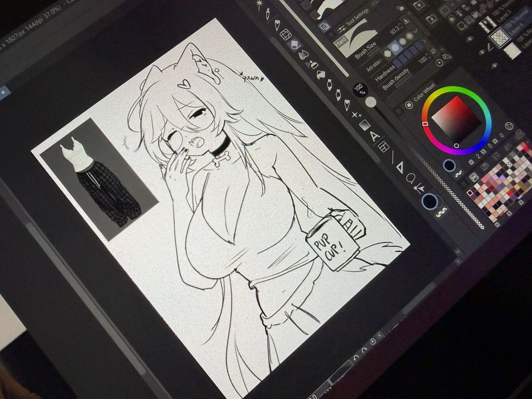Click the 100% opacity indicator bubble
The height and width of the screenshot is (399, 532).
tap(360, 91)
